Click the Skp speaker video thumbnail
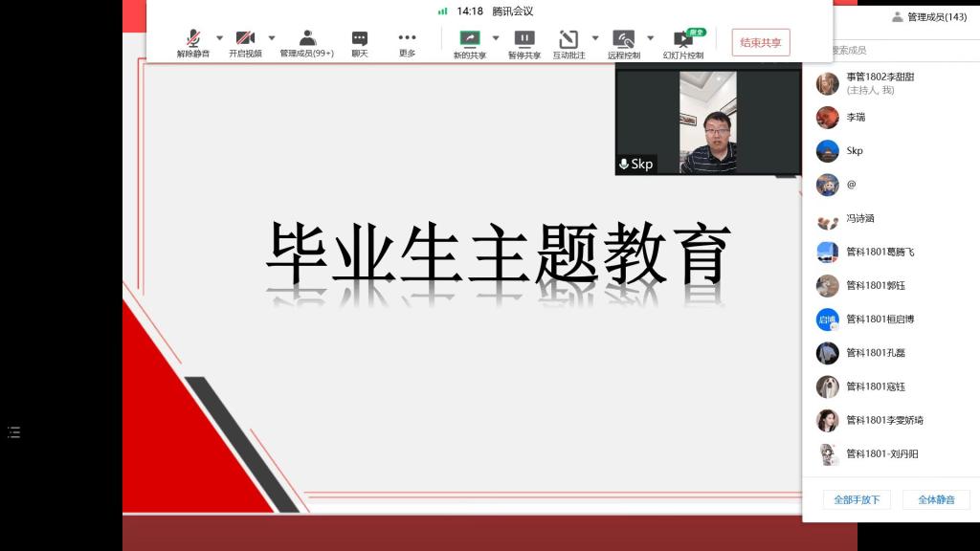980x551 pixels. [707, 121]
